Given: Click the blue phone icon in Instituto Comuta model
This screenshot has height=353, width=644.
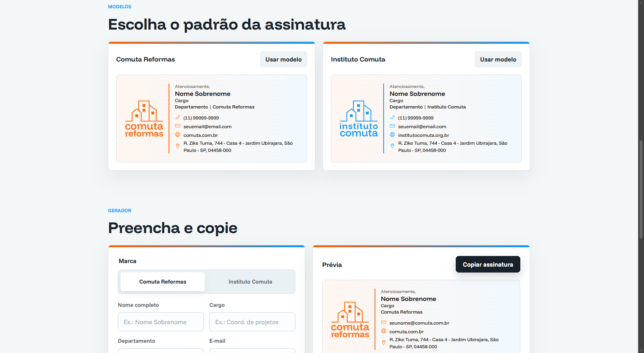Looking at the screenshot, I should [x=392, y=118].
